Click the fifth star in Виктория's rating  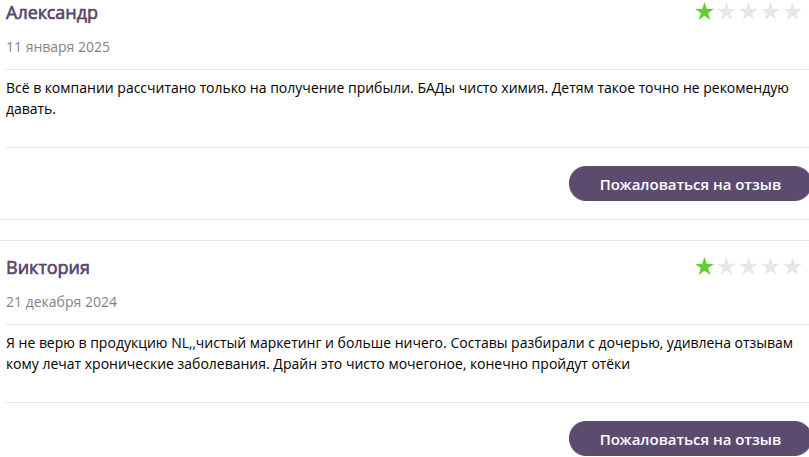(793, 266)
